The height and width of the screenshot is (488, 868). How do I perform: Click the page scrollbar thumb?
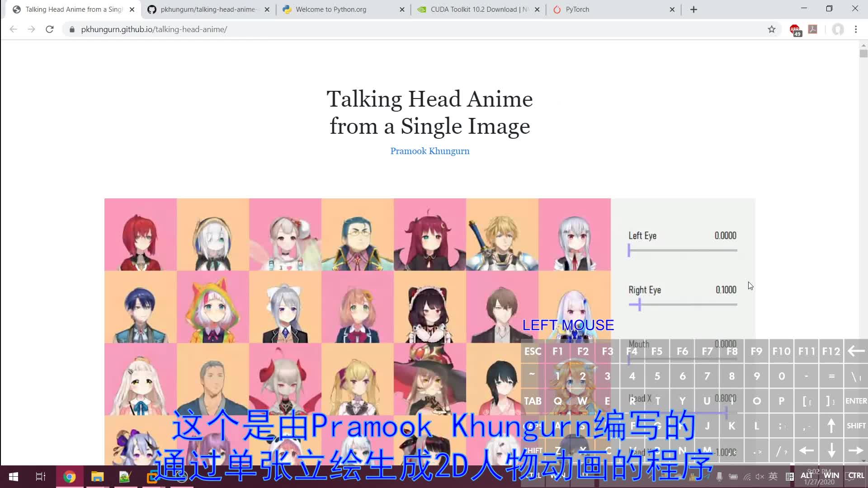pyautogui.click(x=863, y=53)
